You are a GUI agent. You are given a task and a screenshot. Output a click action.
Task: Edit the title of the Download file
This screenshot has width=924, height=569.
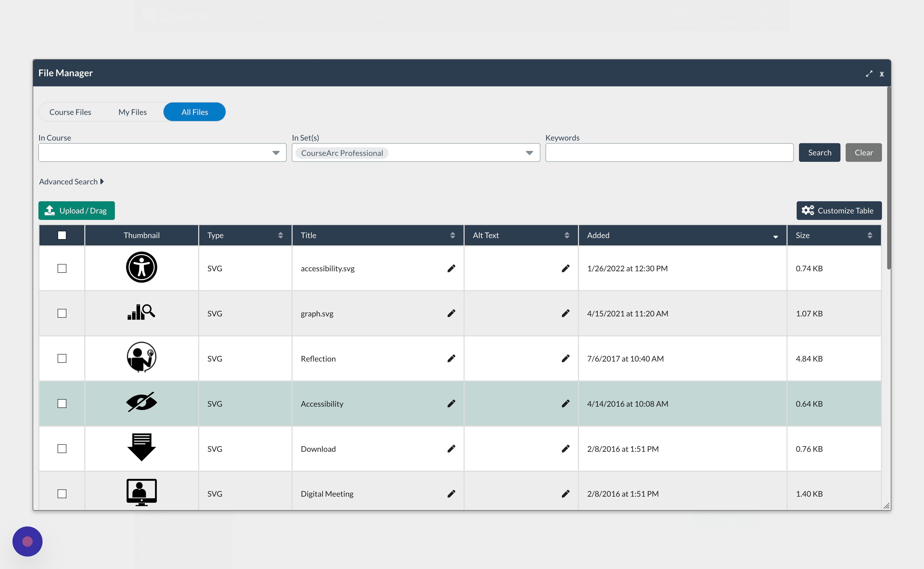coord(451,449)
